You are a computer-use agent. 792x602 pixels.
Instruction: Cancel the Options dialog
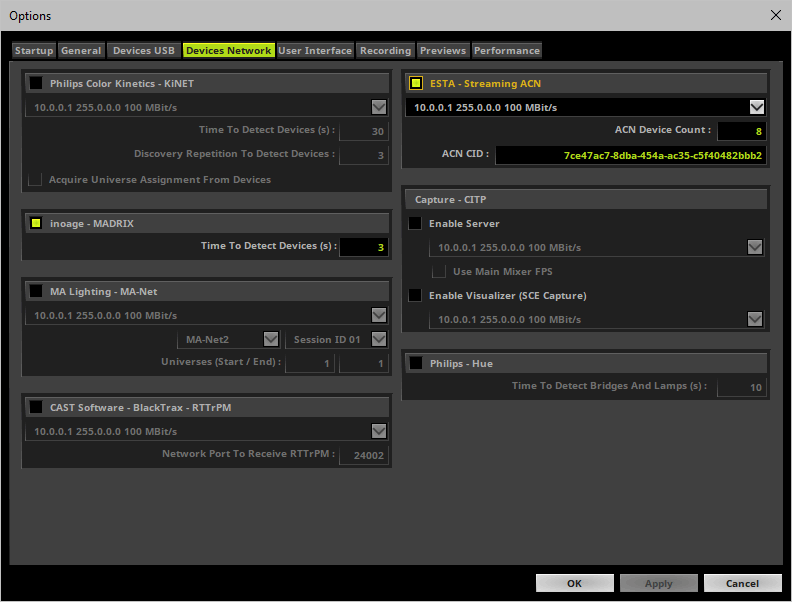click(x=742, y=583)
